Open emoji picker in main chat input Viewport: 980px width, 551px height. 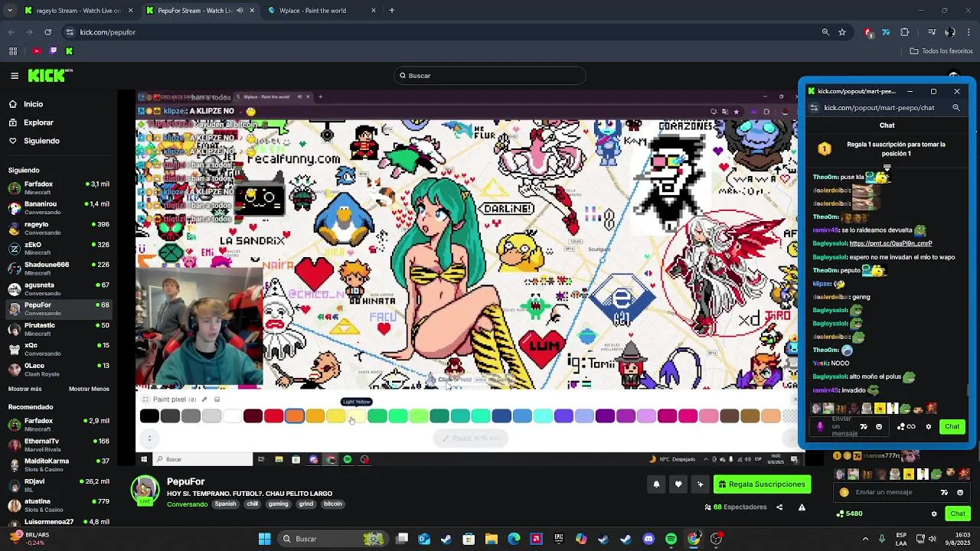pos(960,492)
